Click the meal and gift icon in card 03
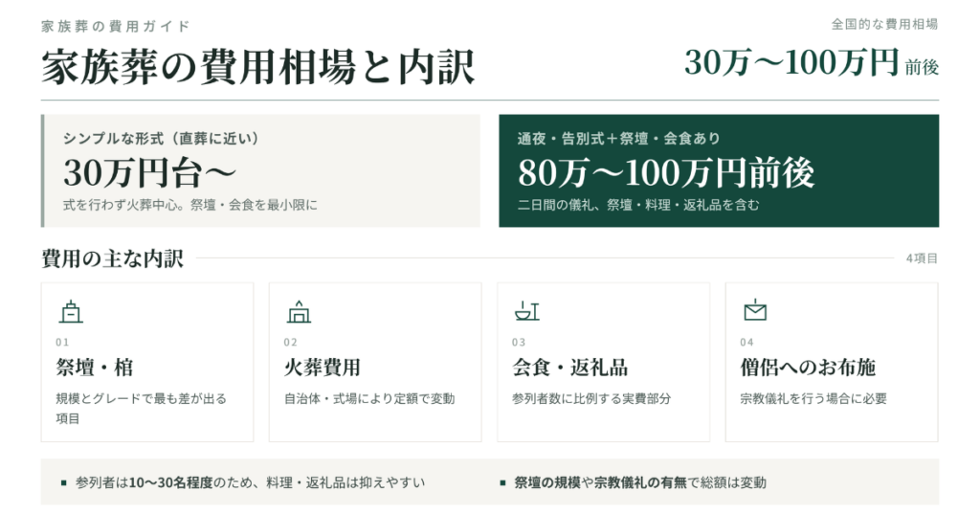 (x=527, y=311)
